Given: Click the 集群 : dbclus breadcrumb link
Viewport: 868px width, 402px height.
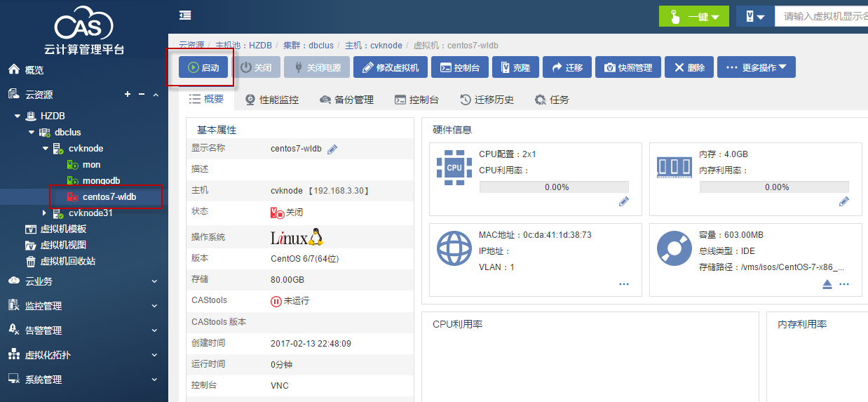Looking at the screenshot, I should click(x=308, y=45).
